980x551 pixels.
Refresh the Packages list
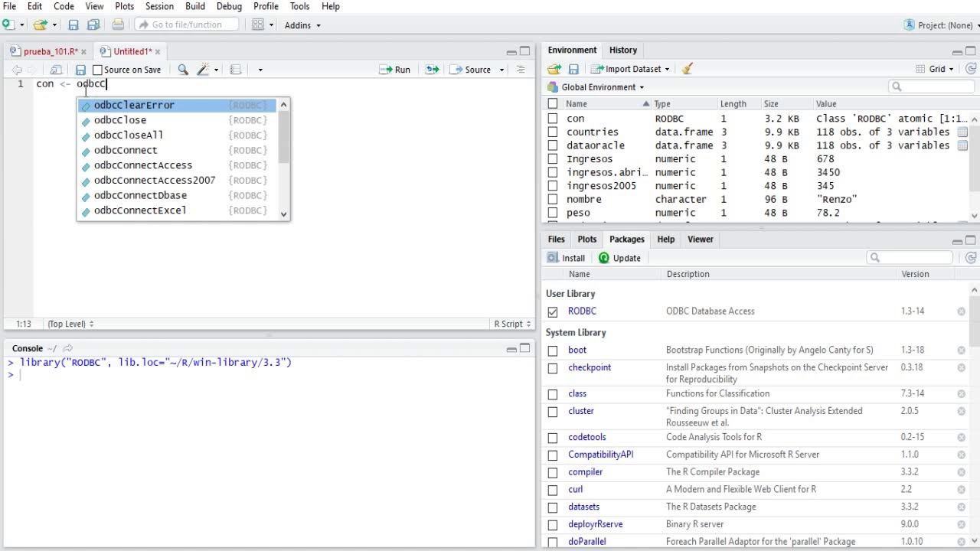(971, 258)
